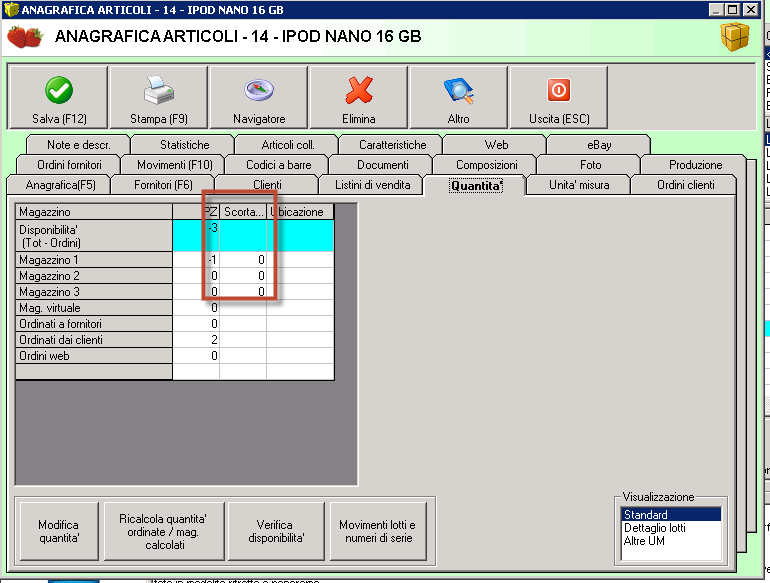
Task: Select Ordinati dai clienti row label
Action: [x=94, y=340]
